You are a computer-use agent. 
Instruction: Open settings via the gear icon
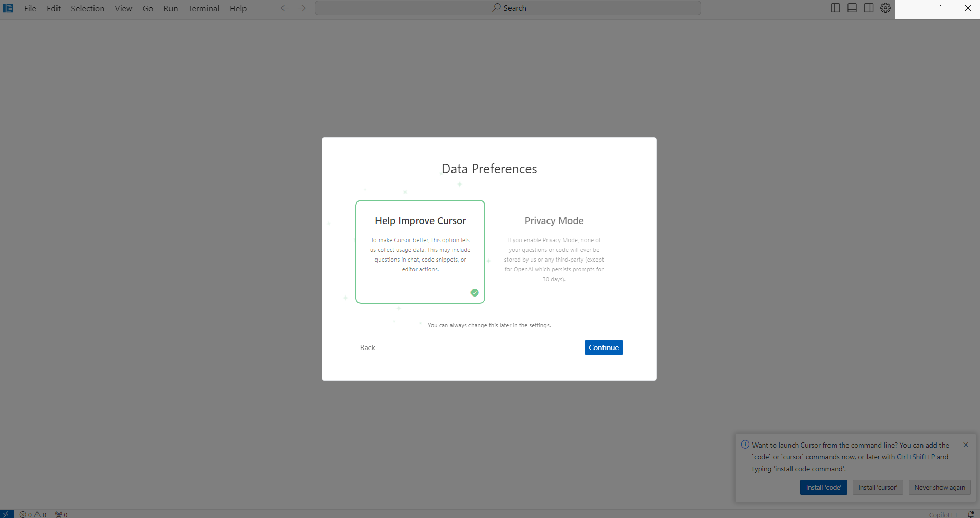(x=885, y=8)
